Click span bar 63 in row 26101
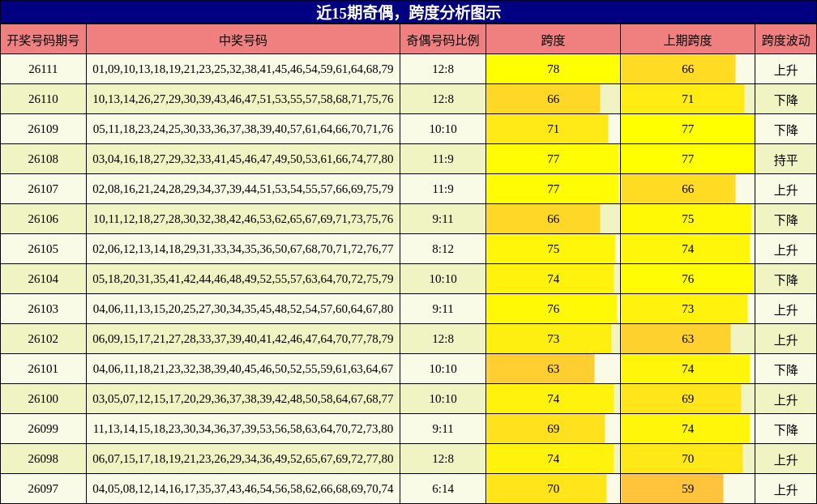 pyautogui.click(x=541, y=369)
